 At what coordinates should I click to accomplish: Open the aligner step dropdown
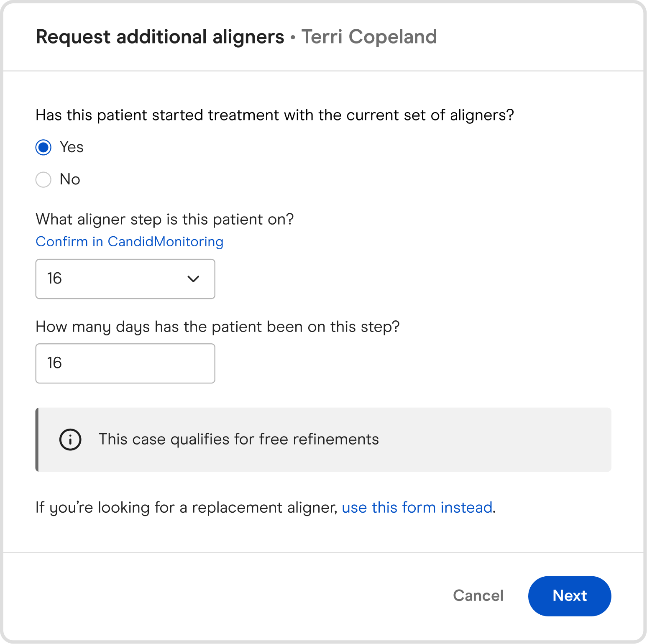(125, 279)
